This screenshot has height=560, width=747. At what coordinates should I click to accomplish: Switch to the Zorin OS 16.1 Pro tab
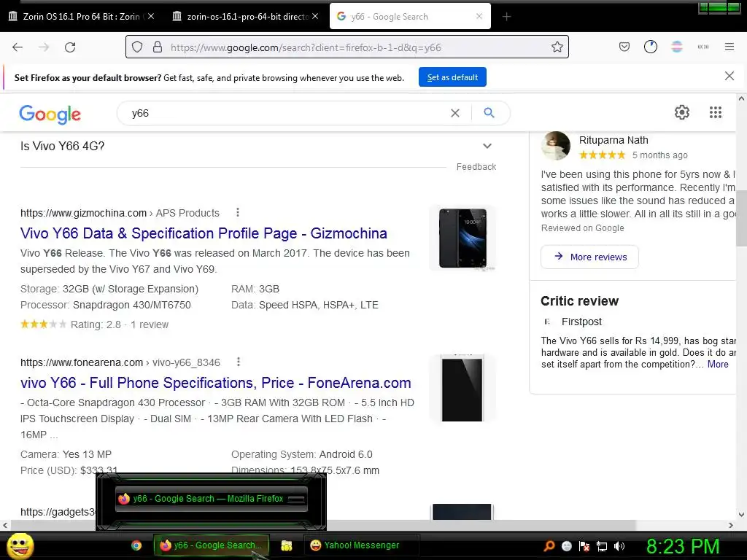tap(81, 17)
